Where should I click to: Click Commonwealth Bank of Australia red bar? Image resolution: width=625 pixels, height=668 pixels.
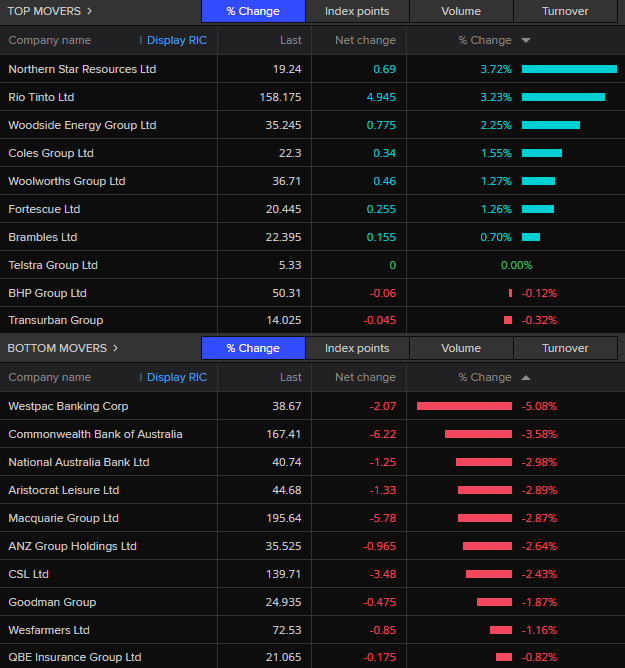[x=478, y=434]
